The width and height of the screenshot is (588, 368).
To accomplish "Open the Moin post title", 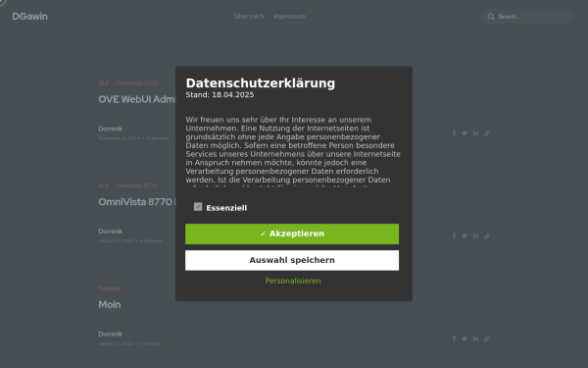I will 110,304.
